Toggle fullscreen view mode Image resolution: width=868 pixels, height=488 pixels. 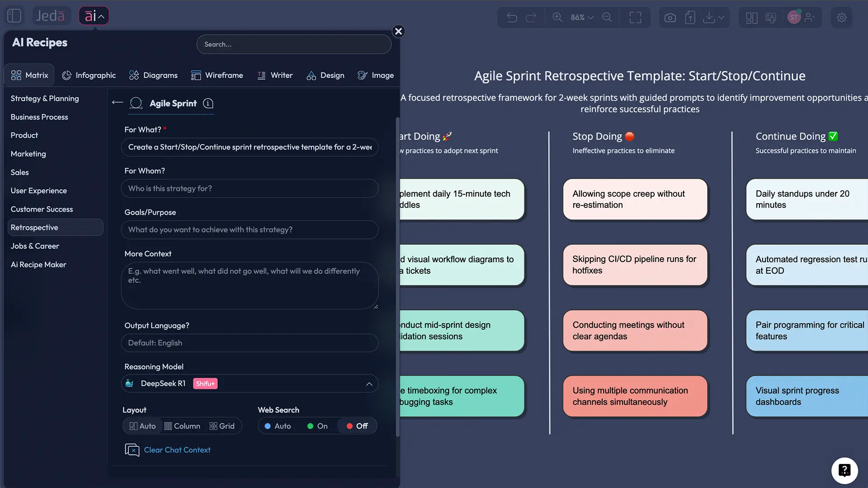[636, 17]
